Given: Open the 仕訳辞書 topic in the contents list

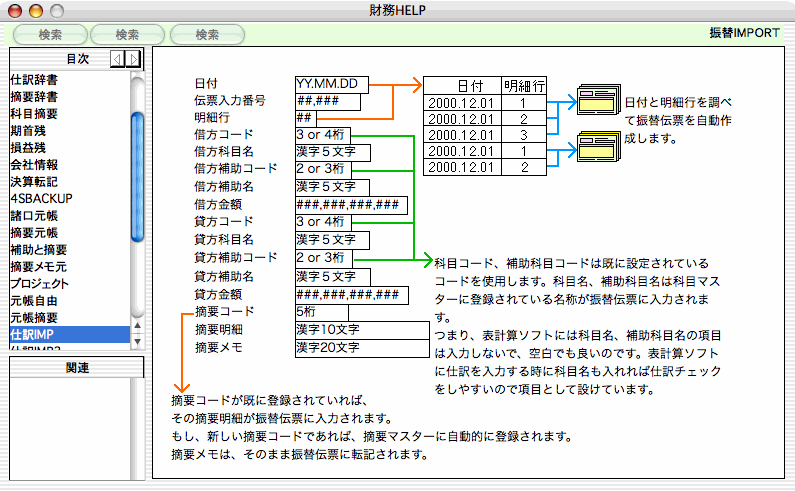Looking at the screenshot, I should 33,79.
